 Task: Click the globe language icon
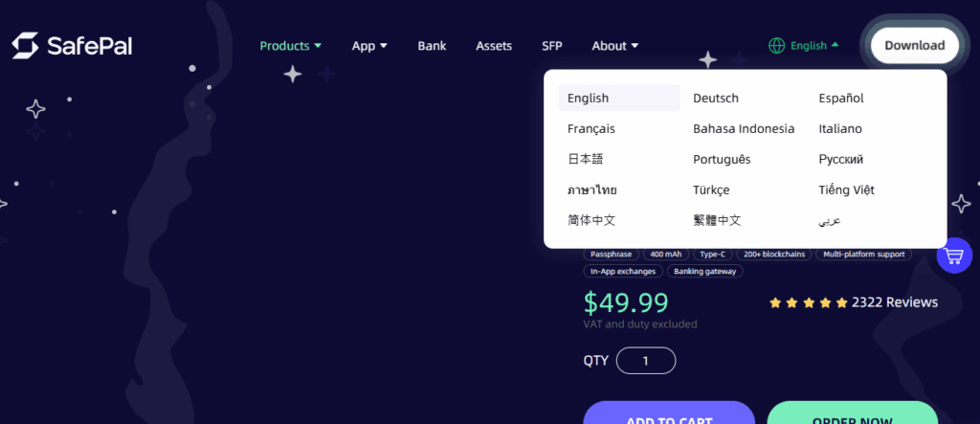[776, 45]
